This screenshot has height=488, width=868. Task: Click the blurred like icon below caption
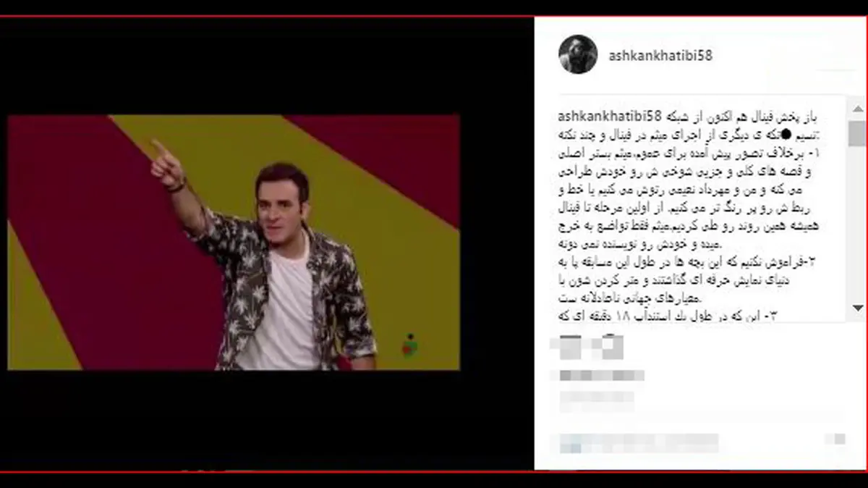pyautogui.click(x=572, y=348)
